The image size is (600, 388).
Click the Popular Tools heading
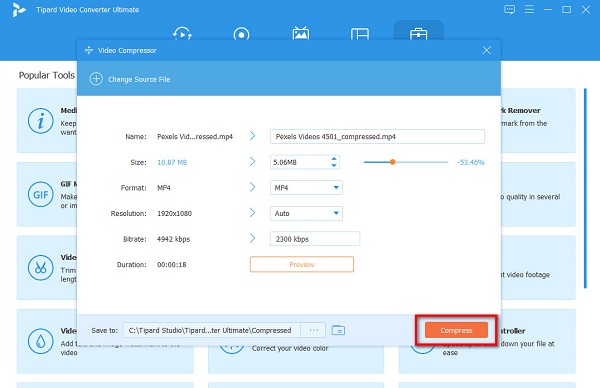click(x=47, y=75)
